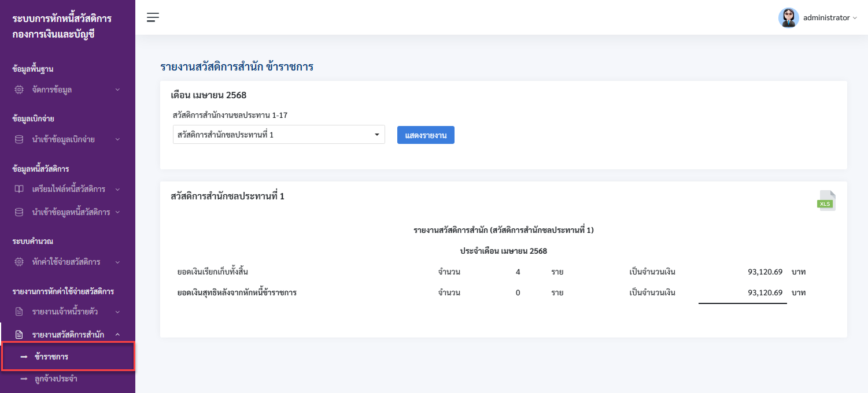Click the book icon beside เตรียมไฟล์หนี้สวัสดิการ
The width and height of the screenshot is (868, 393).
point(19,189)
